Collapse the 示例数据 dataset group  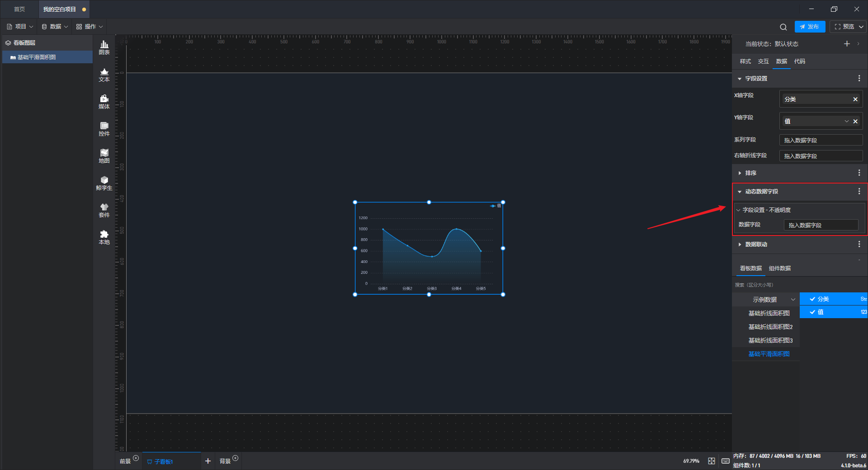[x=793, y=300]
